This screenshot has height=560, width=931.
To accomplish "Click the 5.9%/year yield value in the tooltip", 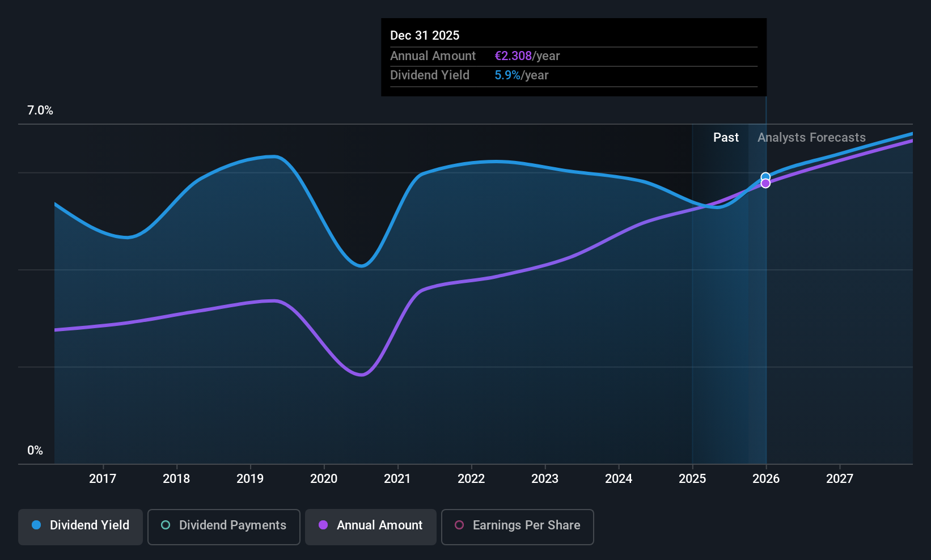I will [x=521, y=75].
